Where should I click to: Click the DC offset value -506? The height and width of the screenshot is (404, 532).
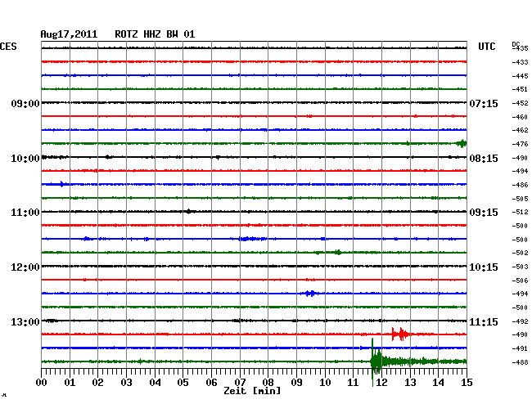(x=520, y=281)
